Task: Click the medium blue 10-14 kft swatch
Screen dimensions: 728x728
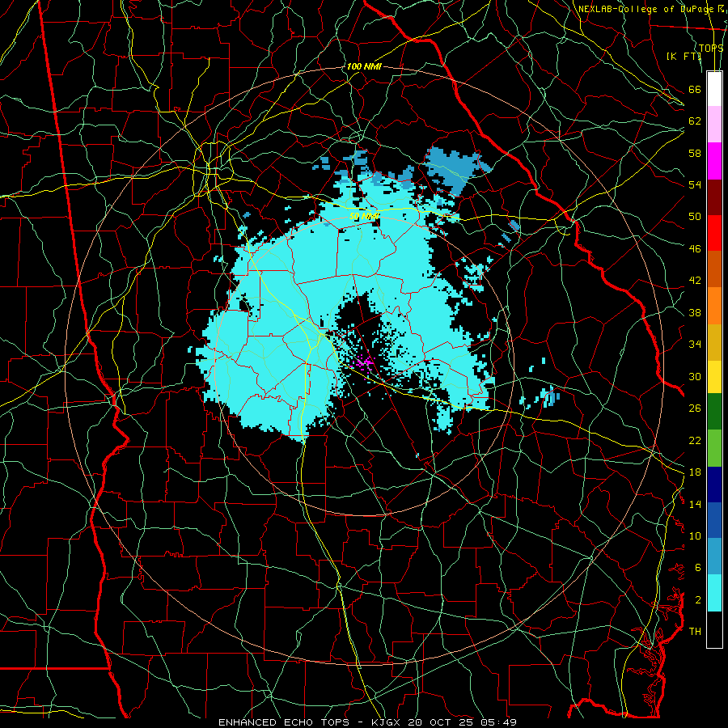Action: (714, 520)
